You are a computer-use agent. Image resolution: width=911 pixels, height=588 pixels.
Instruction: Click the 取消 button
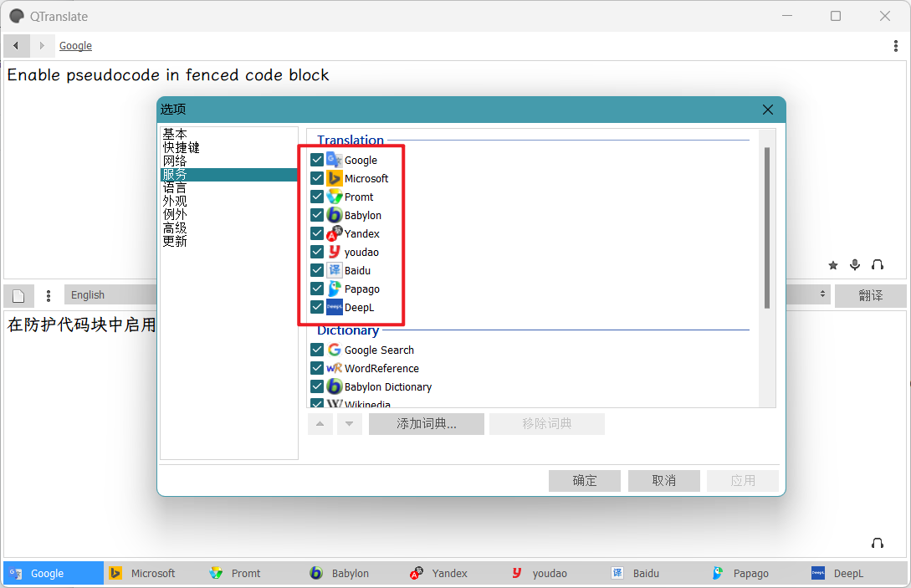click(x=664, y=481)
